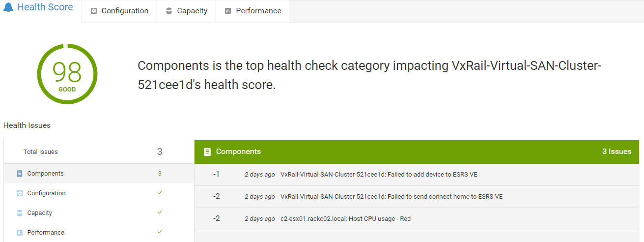
Task: Select Configuration in the health issues list
Action: 46,193
